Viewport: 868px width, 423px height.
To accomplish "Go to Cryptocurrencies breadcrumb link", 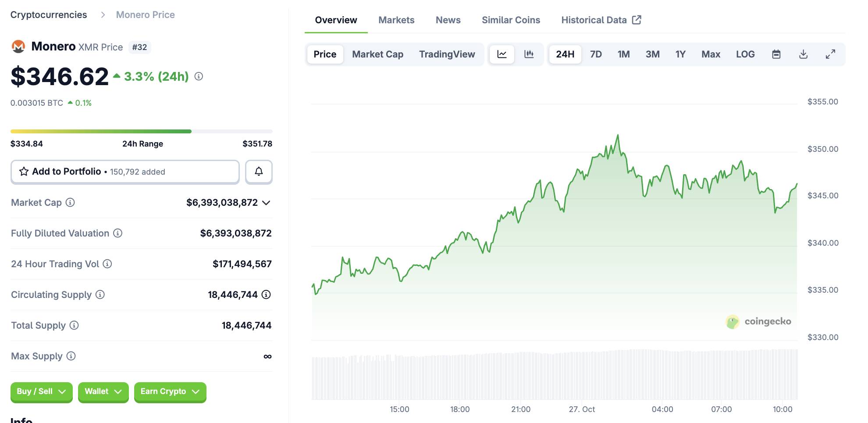I will pyautogui.click(x=49, y=15).
